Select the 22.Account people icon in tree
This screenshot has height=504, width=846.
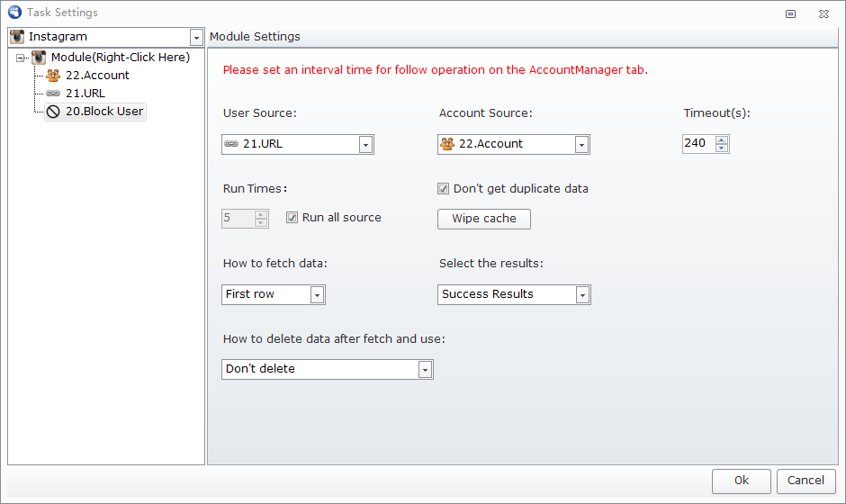coord(53,75)
